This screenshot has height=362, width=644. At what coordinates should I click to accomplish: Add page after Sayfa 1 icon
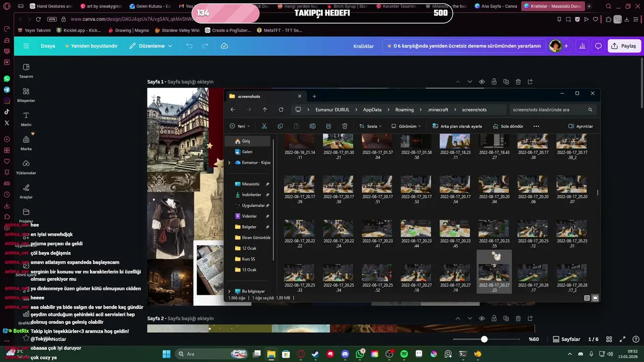pos(530,82)
